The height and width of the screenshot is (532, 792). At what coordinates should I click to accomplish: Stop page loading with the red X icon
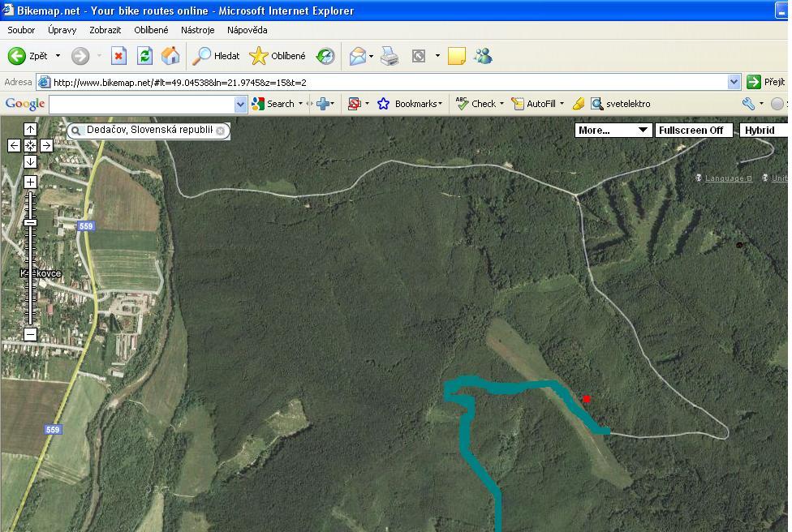[x=118, y=56]
